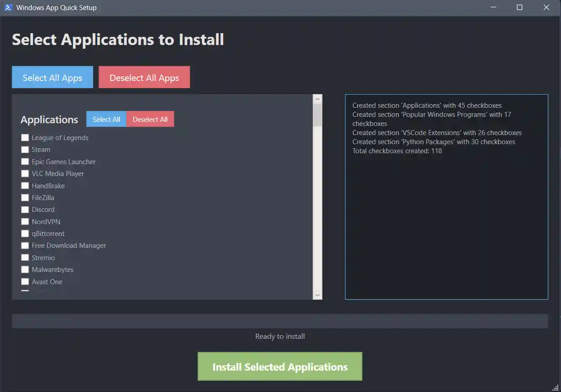Image resolution: width=561 pixels, height=392 pixels.
Task: Enable the Discord checkbox
Action: point(25,209)
